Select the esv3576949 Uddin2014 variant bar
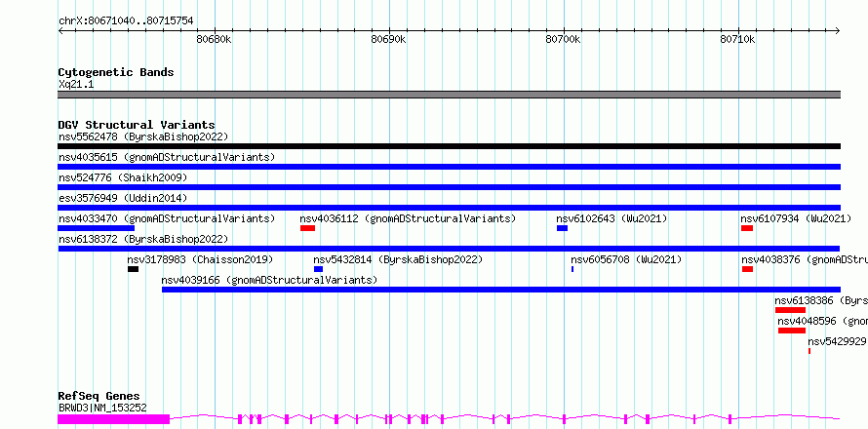This screenshot has width=868, height=429. point(449,208)
